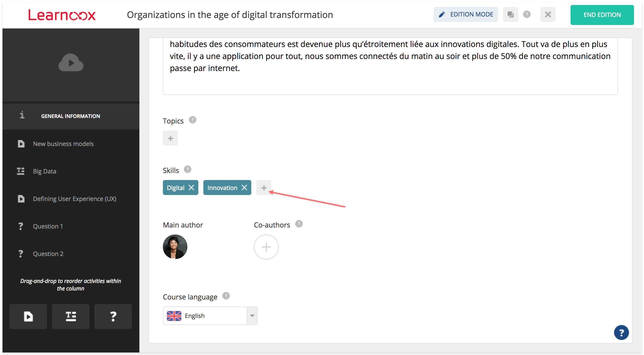
Task: Click the End Edition button
Action: 602,15
